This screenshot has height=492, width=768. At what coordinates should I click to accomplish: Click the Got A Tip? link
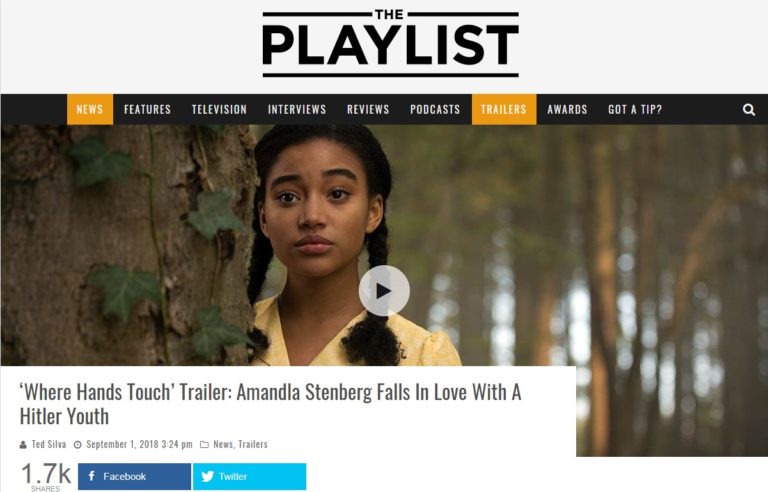635,109
